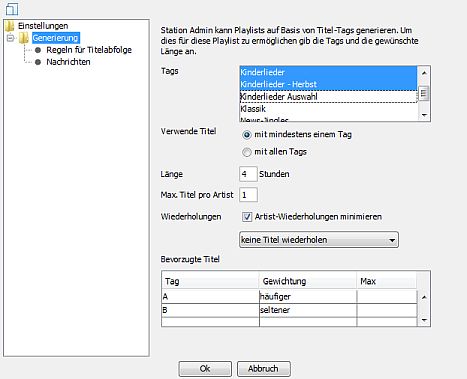Confirm with the Ok button
Viewport: 467px width, 379px height.
point(205,369)
